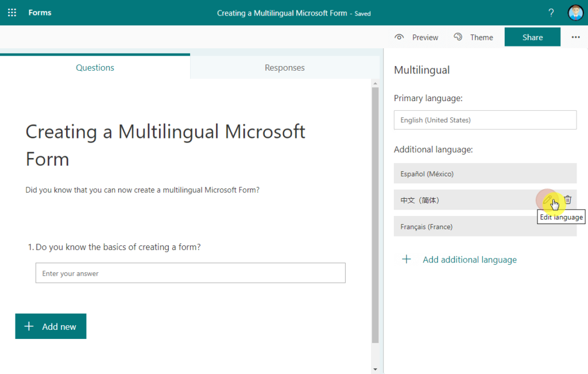The height and width of the screenshot is (374, 588).
Task: Click the form title heading
Action: (165, 145)
